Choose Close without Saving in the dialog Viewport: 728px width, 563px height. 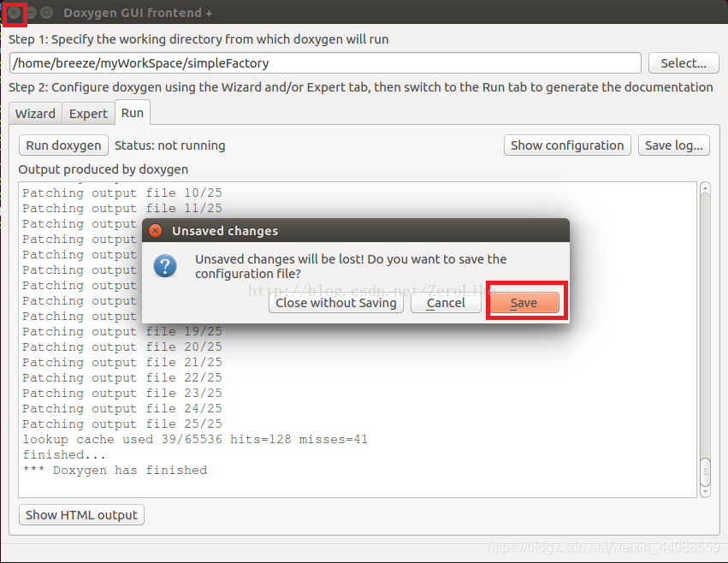(335, 302)
